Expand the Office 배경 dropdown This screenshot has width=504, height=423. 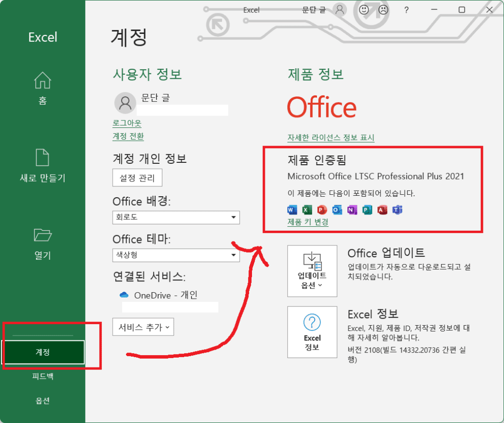click(176, 217)
